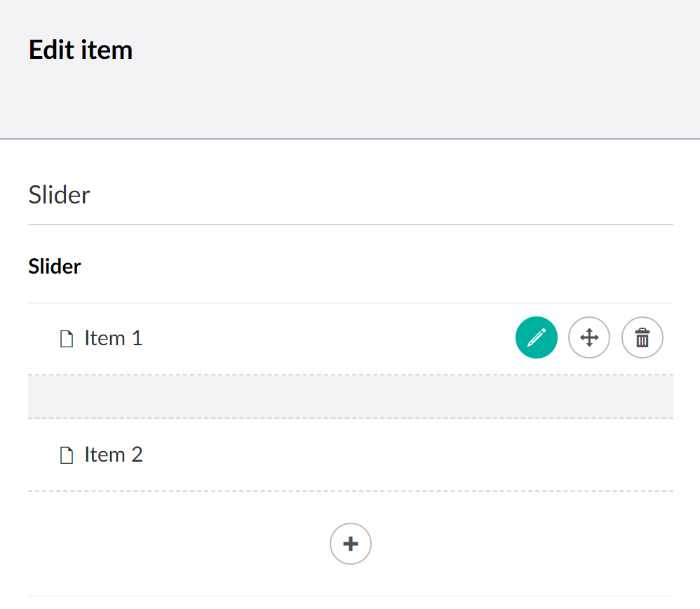700x609 pixels.
Task: Select the Item 1 label text
Action: (x=114, y=338)
